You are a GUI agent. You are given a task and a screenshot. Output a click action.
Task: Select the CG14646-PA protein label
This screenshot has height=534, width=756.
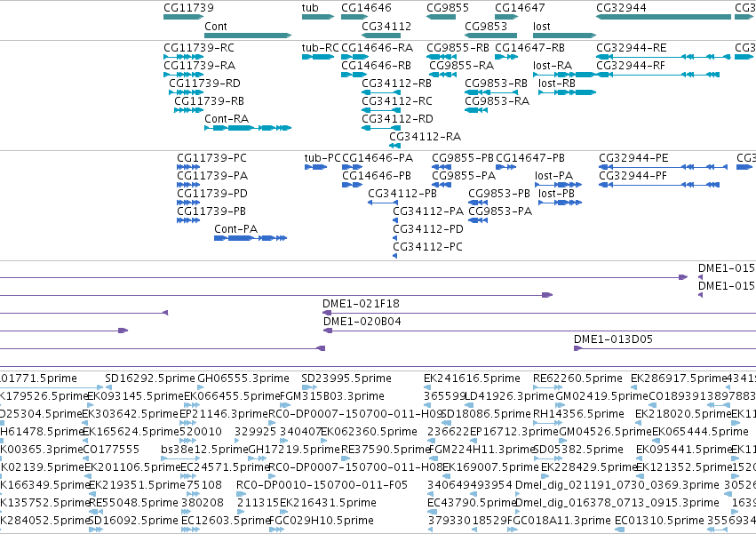pos(378,158)
